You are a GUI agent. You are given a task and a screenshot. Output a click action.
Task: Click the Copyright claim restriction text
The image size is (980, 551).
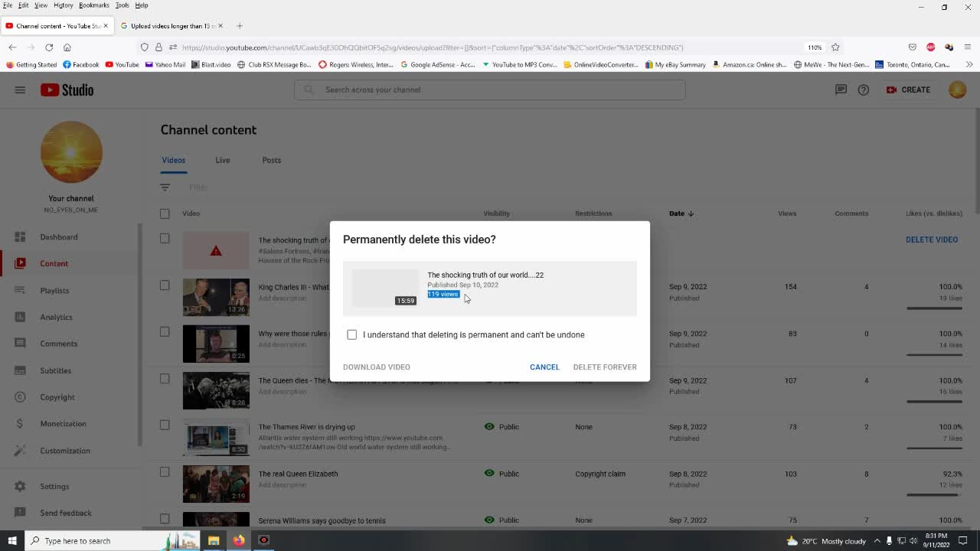point(600,474)
